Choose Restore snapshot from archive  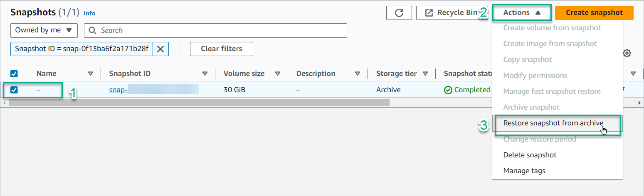click(x=557, y=123)
